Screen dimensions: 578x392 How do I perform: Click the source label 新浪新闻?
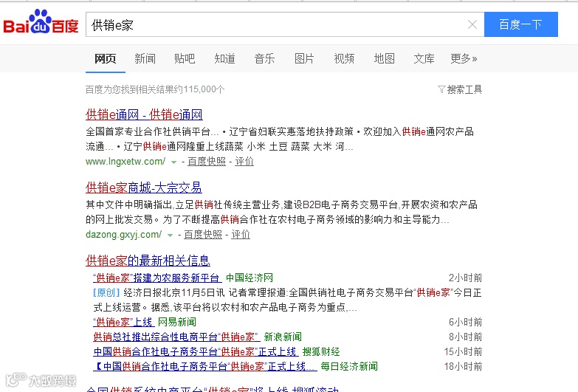click(x=283, y=337)
